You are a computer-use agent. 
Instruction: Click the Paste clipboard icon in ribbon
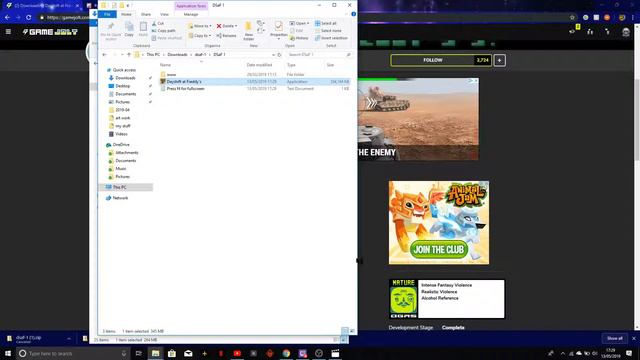143,27
